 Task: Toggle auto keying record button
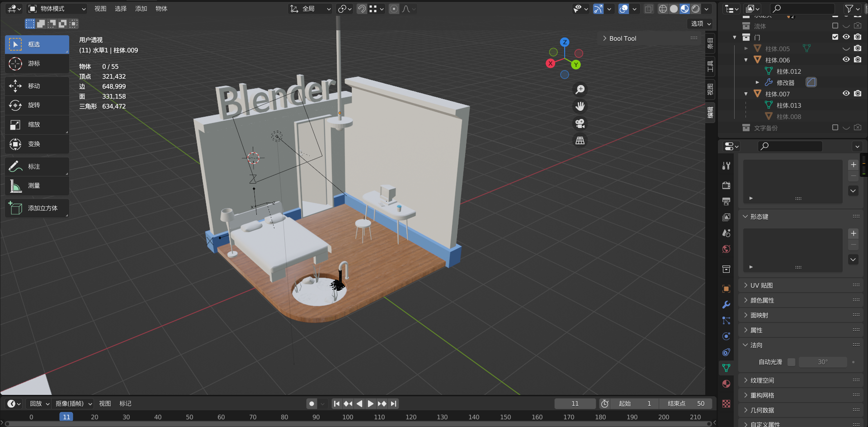tap(312, 403)
